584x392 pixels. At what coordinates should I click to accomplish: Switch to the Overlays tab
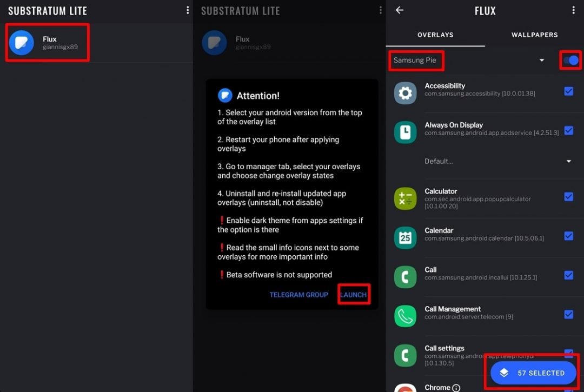pyautogui.click(x=435, y=35)
